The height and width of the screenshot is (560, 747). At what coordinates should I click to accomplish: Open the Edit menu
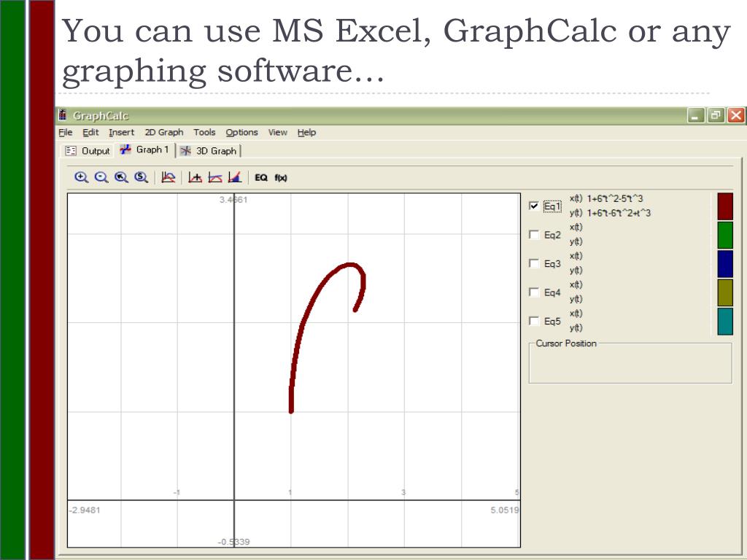click(90, 133)
